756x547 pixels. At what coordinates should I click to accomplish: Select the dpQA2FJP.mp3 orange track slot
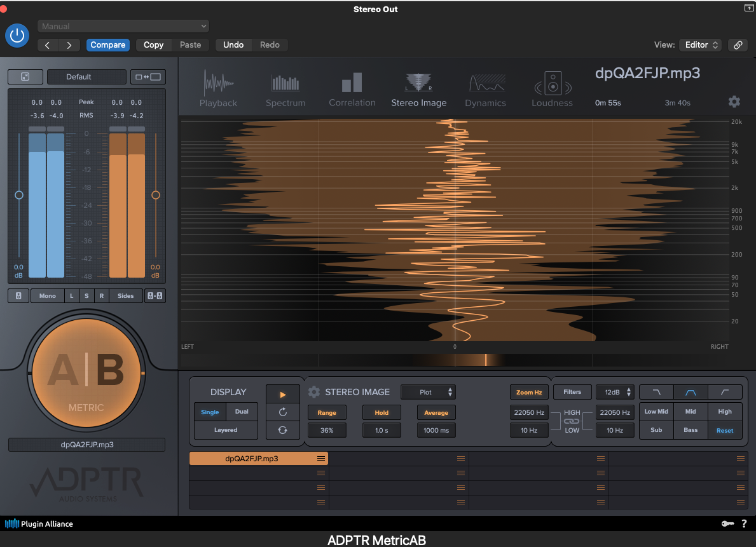[258, 458]
